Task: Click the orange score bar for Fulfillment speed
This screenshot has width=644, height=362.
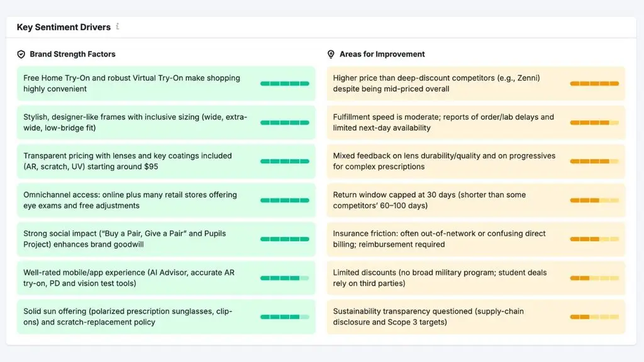Action: click(x=594, y=123)
